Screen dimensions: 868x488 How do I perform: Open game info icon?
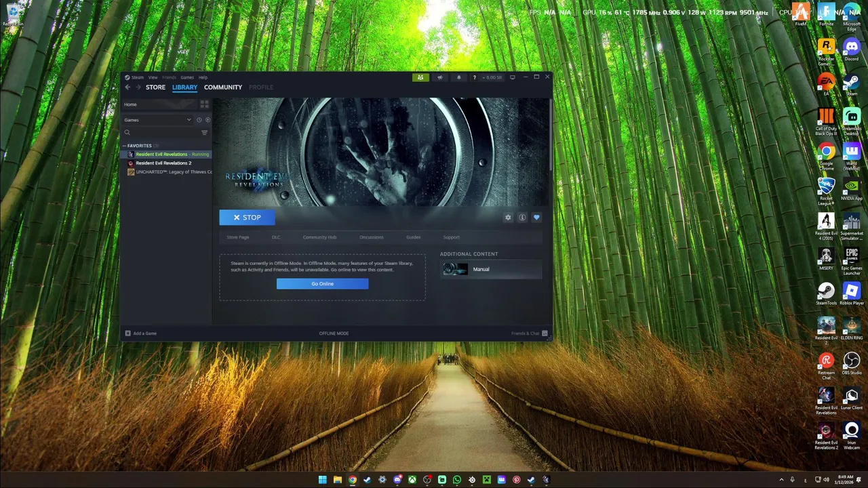point(522,218)
